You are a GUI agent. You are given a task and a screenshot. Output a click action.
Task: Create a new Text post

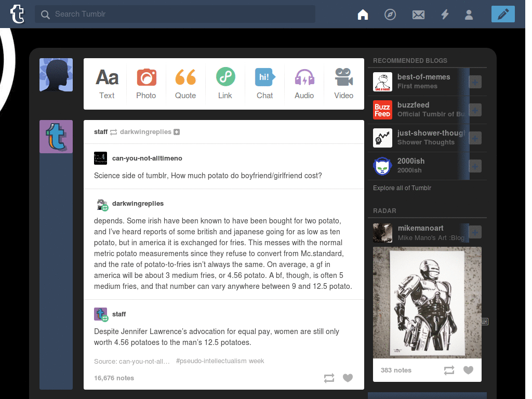[107, 84]
